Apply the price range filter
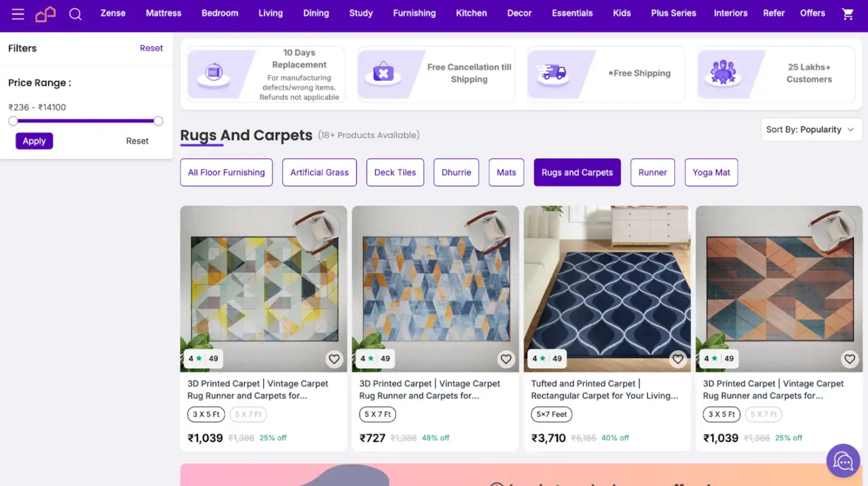868x486 pixels. coord(34,141)
